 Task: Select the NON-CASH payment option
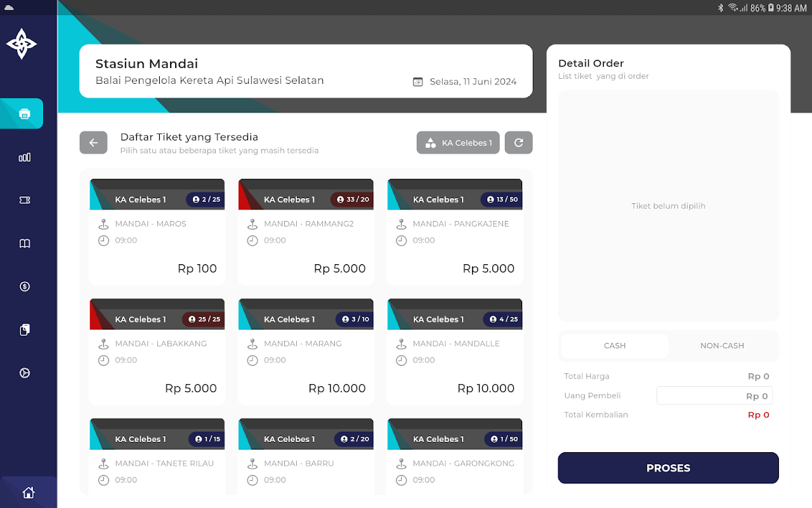[x=722, y=346]
